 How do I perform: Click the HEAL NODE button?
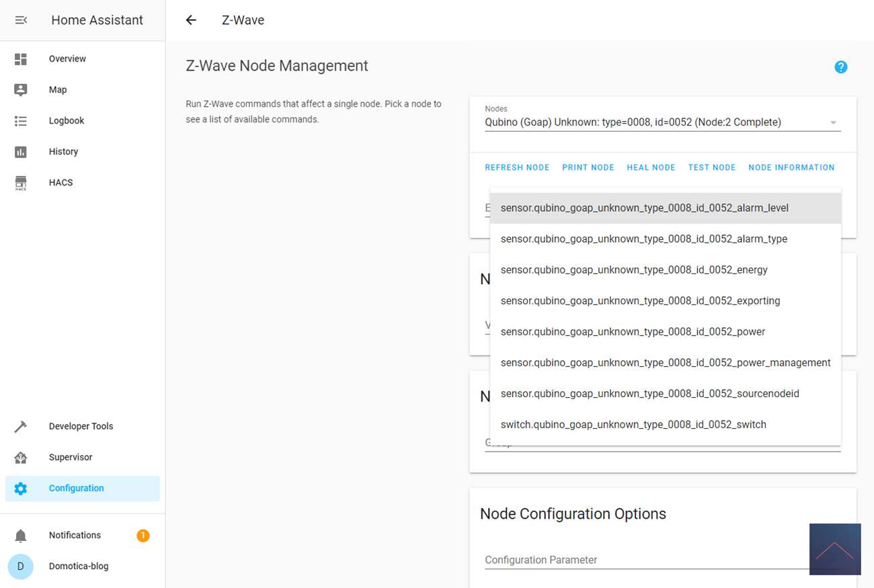coord(651,168)
